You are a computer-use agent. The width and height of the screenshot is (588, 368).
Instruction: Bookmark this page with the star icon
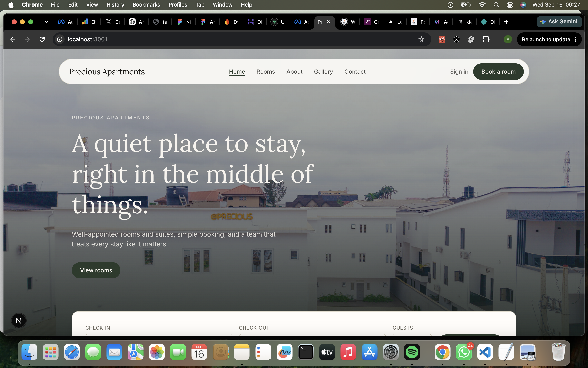[x=421, y=39]
